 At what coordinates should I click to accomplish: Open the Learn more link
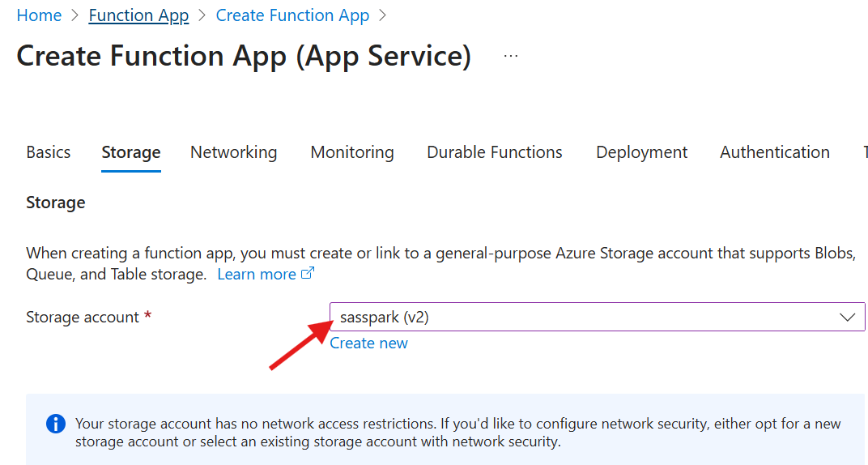257,274
